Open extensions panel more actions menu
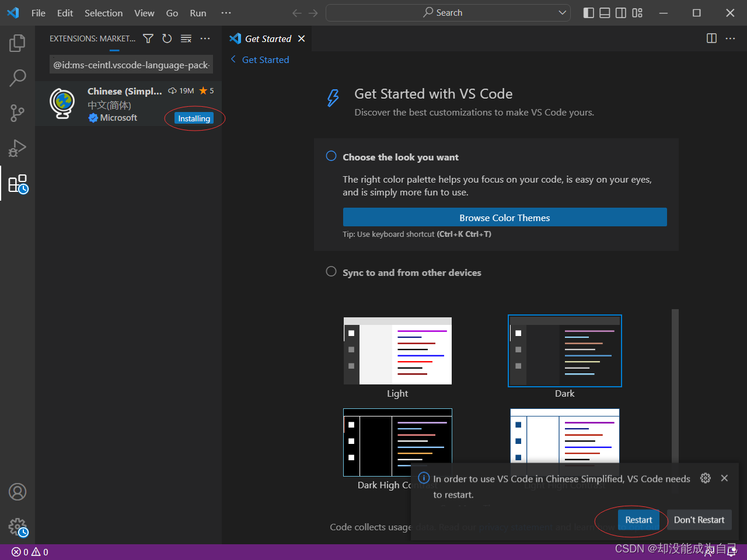Viewport: 747px width, 560px height. [x=205, y=38]
